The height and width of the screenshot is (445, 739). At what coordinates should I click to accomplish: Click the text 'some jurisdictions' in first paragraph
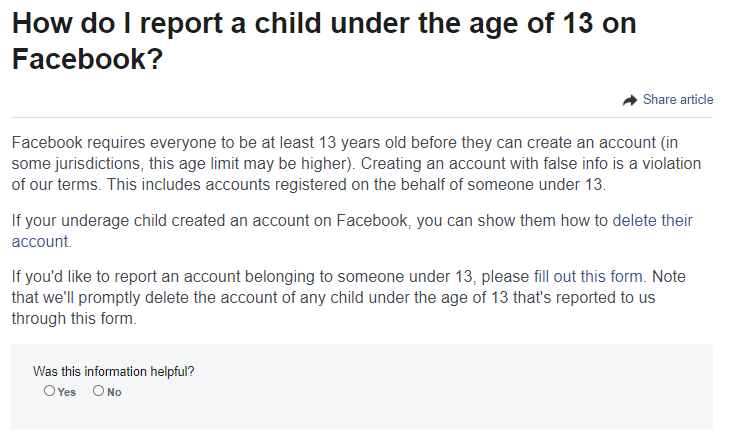click(76, 164)
